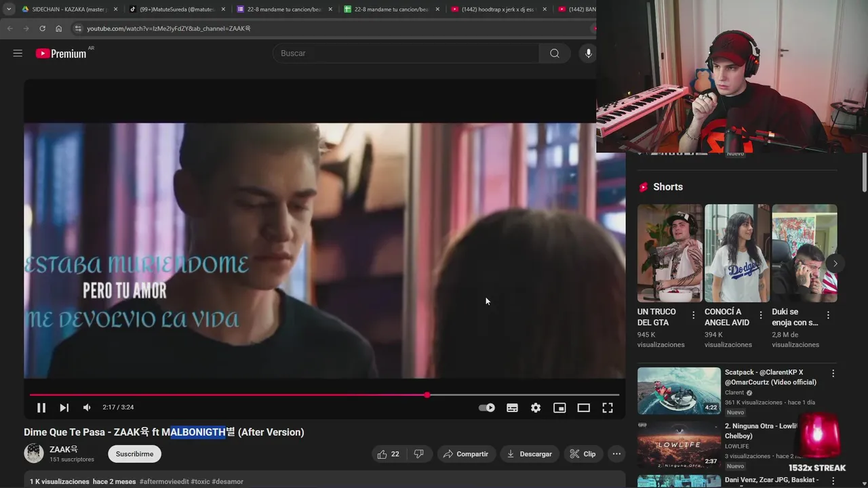Open more actions menu under video

616,454
